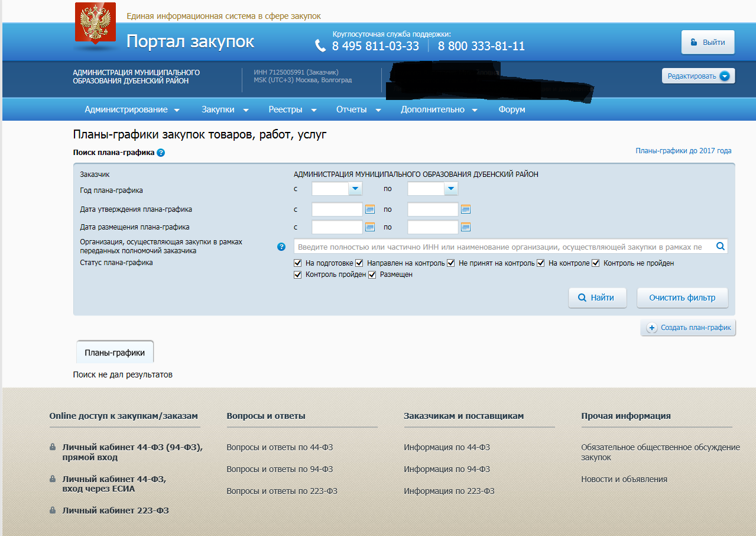The width and height of the screenshot is (756, 536).
Task: Expand plan year end dropdown
Action: click(x=451, y=189)
